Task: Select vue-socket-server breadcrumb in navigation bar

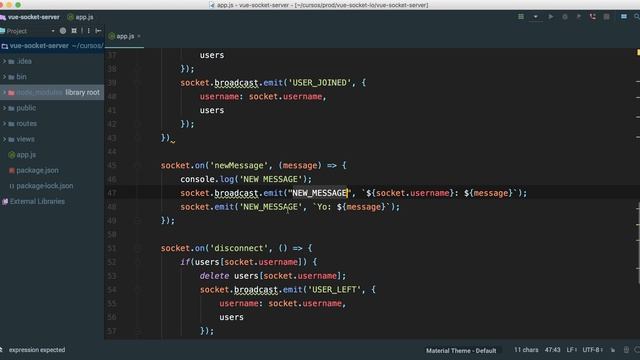Action: [33, 17]
